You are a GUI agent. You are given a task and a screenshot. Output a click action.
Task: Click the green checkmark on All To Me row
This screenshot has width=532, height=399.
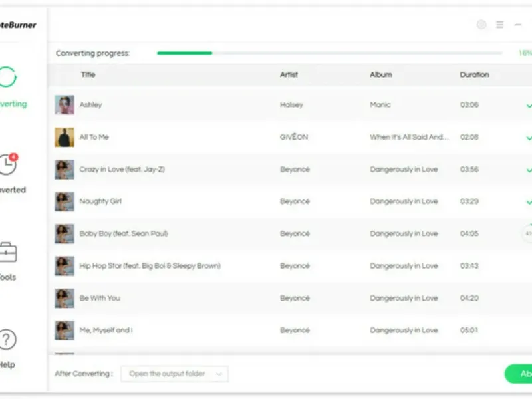[x=529, y=138]
